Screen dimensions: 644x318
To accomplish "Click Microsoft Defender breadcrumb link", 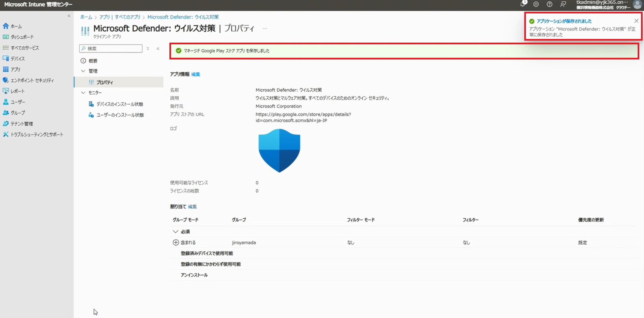I will [183, 17].
